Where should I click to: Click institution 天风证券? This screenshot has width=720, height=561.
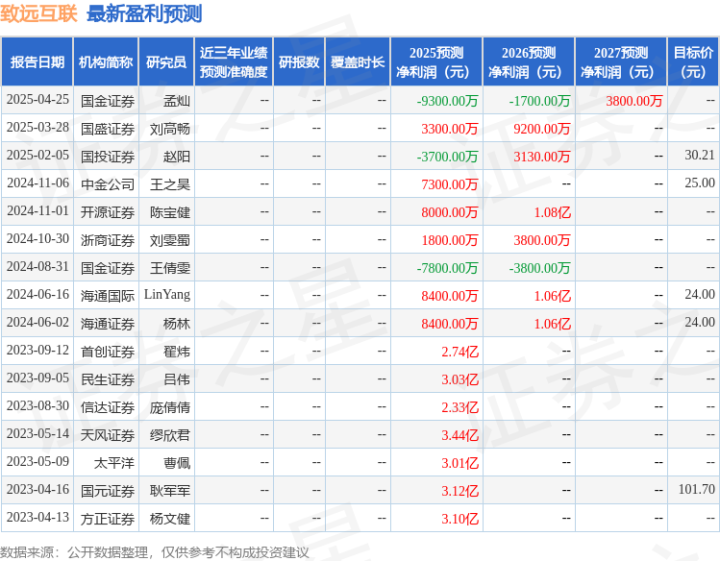(107, 435)
